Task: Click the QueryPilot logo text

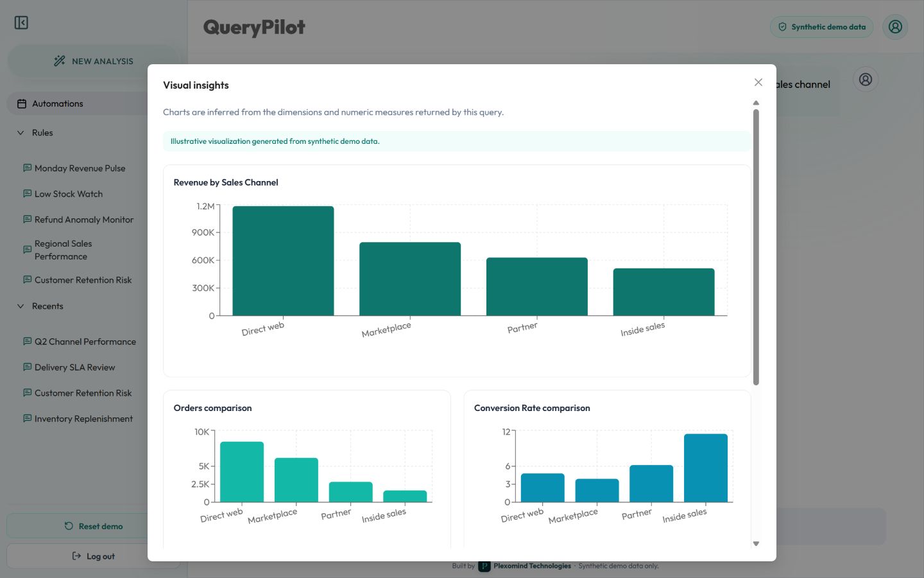Action: (x=254, y=27)
